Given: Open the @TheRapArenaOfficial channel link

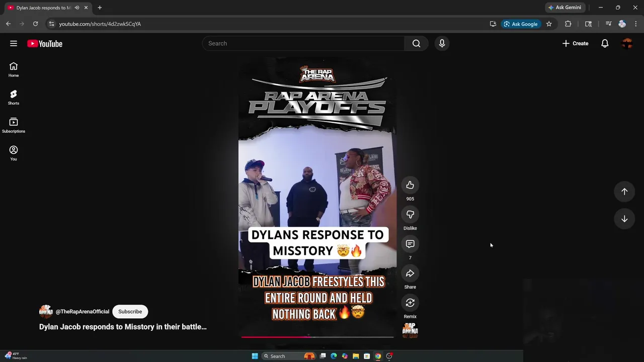Looking at the screenshot, I should tap(83, 312).
